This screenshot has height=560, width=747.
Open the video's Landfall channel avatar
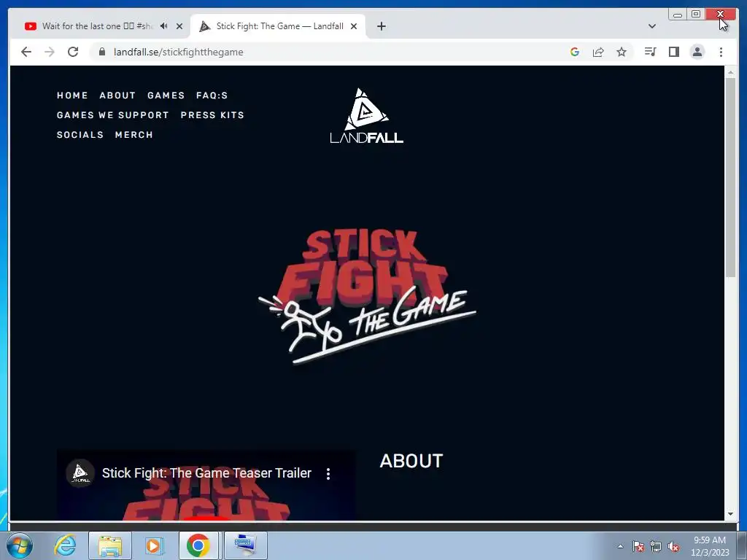80,473
